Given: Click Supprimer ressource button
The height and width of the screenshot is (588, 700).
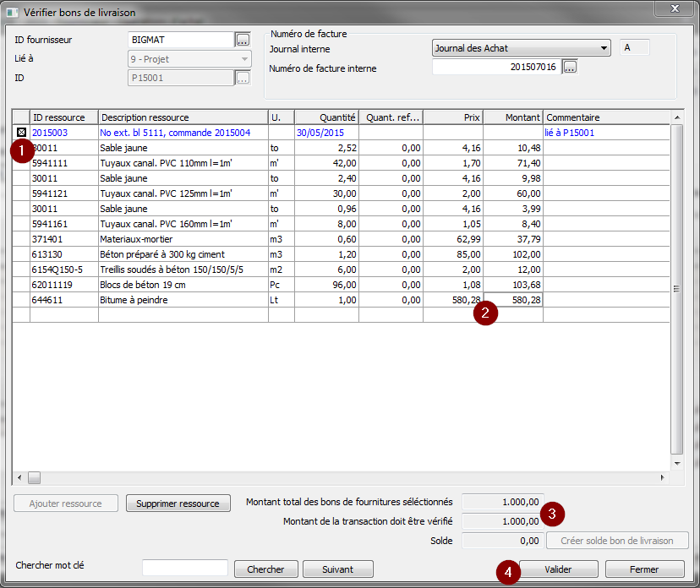Looking at the screenshot, I should (x=178, y=504).
